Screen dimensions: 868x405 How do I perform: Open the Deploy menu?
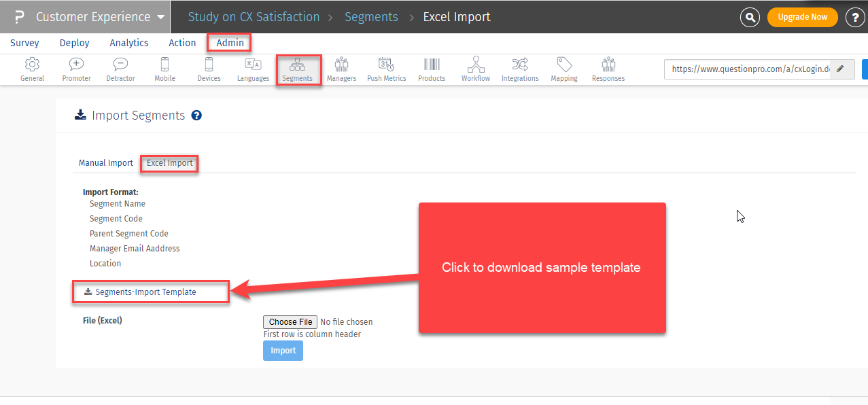(x=75, y=43)
